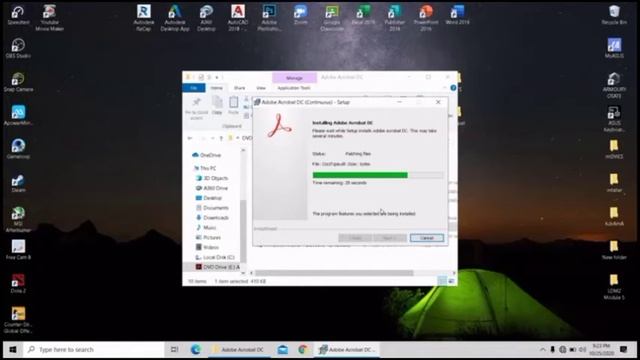Open the Gameloop desktop icon
This screenshot has width=640, height=360.
tap(18, 149)
